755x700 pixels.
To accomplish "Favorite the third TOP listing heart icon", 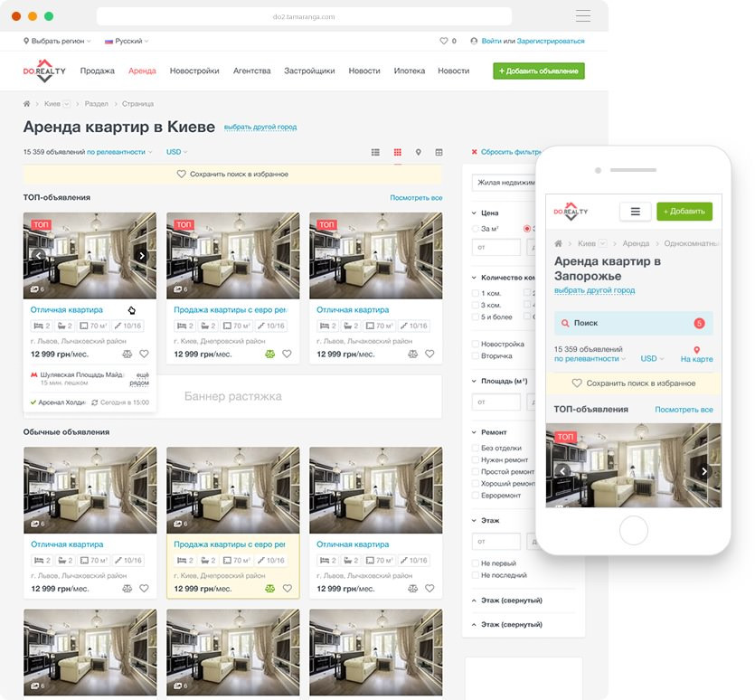I will click(x=429, y=354).
